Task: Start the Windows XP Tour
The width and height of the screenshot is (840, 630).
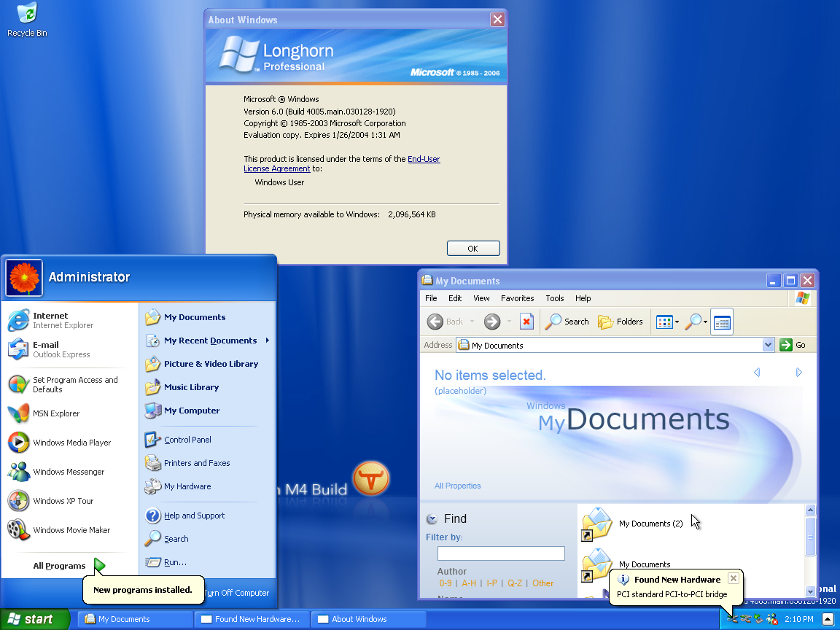Action: tap(51, 501)
